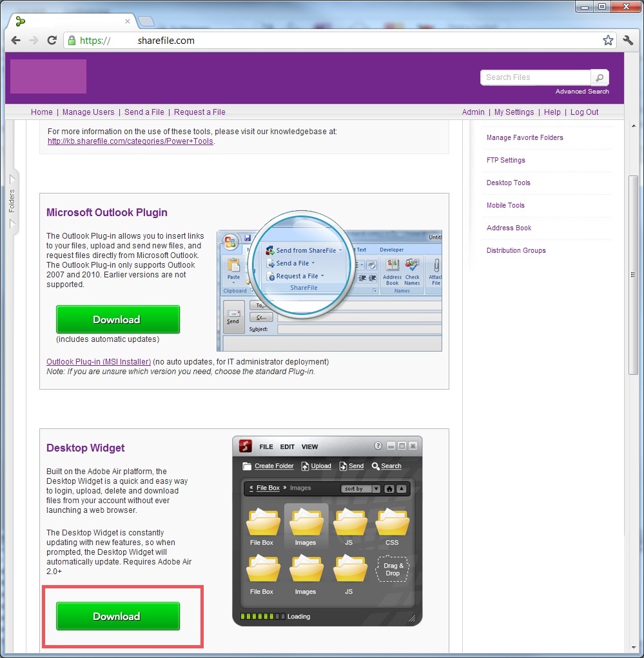Viewport: 644px width, 658px height.
Task: Click the Drag & Drop area in widget
Action: click(x=392, y=569)
